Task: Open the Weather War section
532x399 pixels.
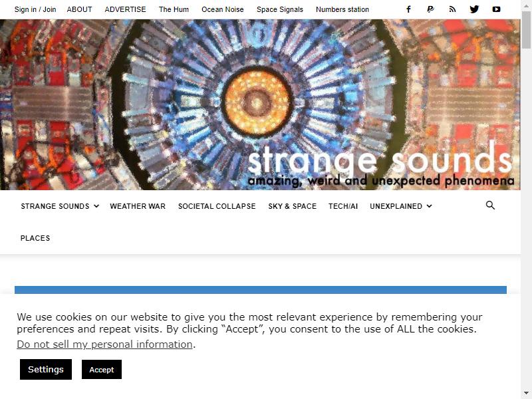Action: click(138, 206)
